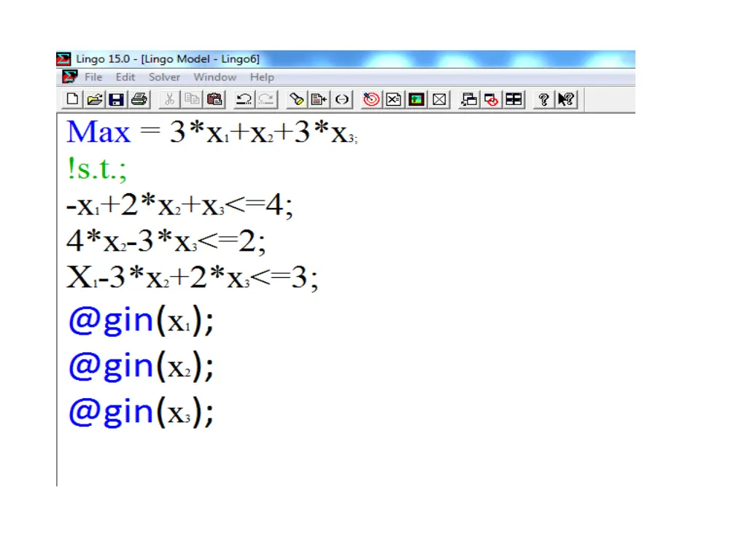
Task: Open Find with the flashlight icon
Action: click(296, 99)
